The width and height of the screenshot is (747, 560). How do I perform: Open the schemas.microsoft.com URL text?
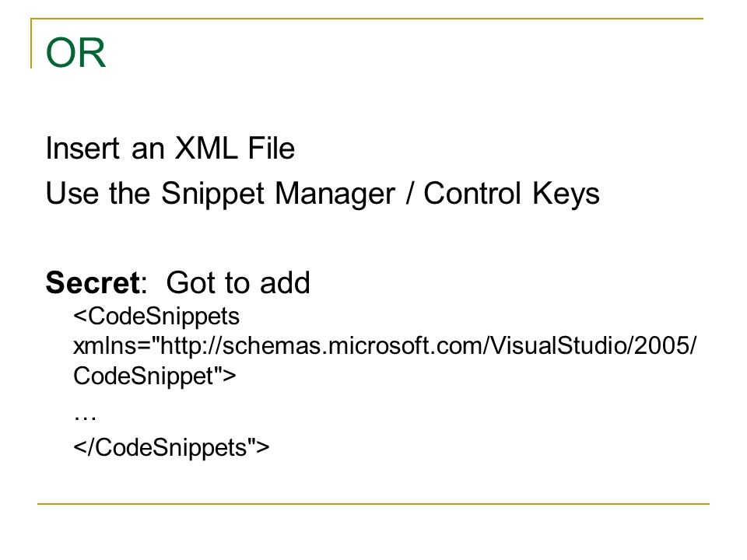tap(428, 345)
